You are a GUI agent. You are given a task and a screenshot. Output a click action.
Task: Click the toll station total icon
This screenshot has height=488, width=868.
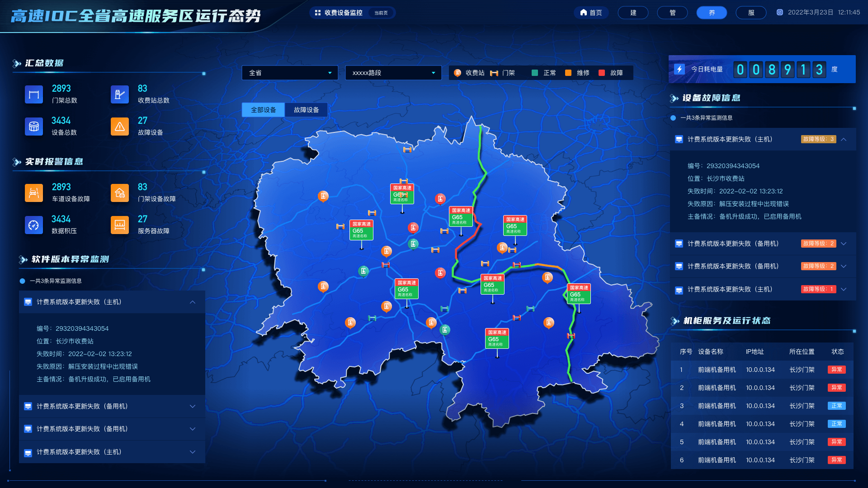[120, 94]
